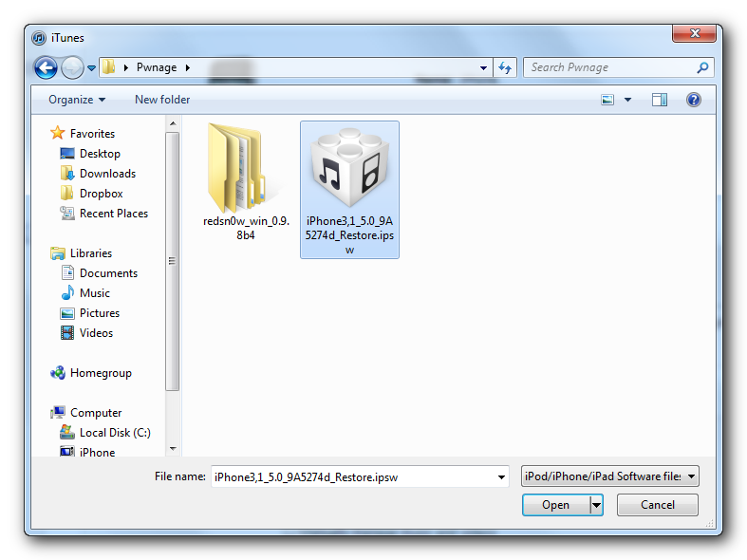Click New folder in the toolbar
The image size is (747, 560).
pos(162,100)
